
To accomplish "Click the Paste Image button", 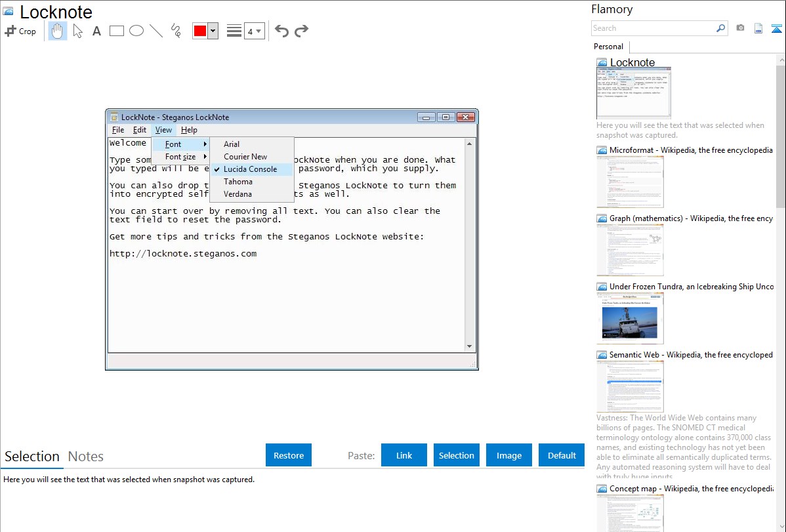I will [x=509, y=455].
